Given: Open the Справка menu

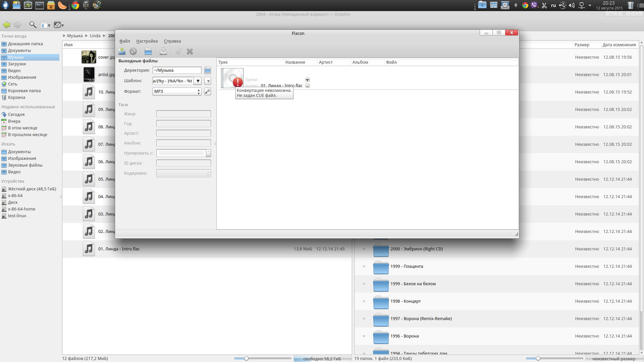Looking at the screenshot, I should click(x=172, y=41).
